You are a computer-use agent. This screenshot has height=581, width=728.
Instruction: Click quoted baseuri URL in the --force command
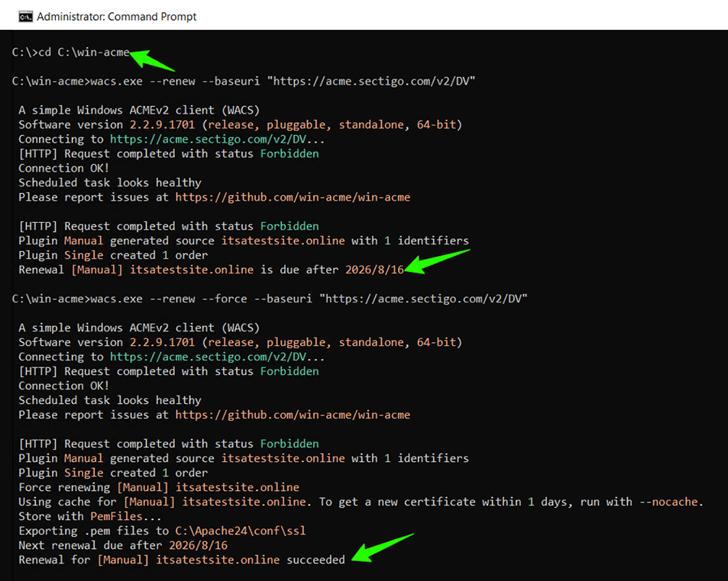423,299
